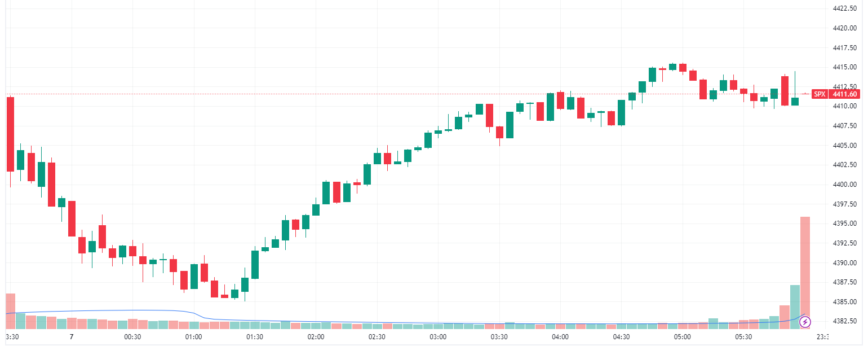Click the 4382.50 price axis label
The image size is (868, 346).
coord(844,321)
